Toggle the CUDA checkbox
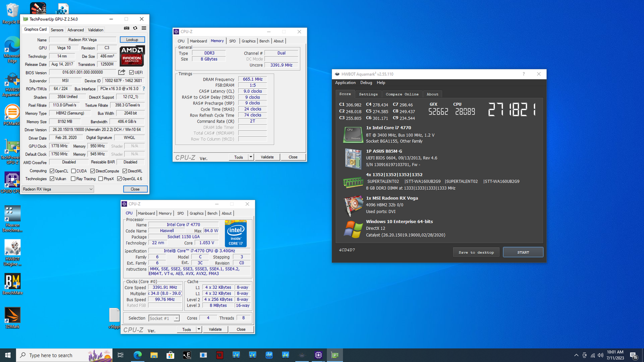 73,171
